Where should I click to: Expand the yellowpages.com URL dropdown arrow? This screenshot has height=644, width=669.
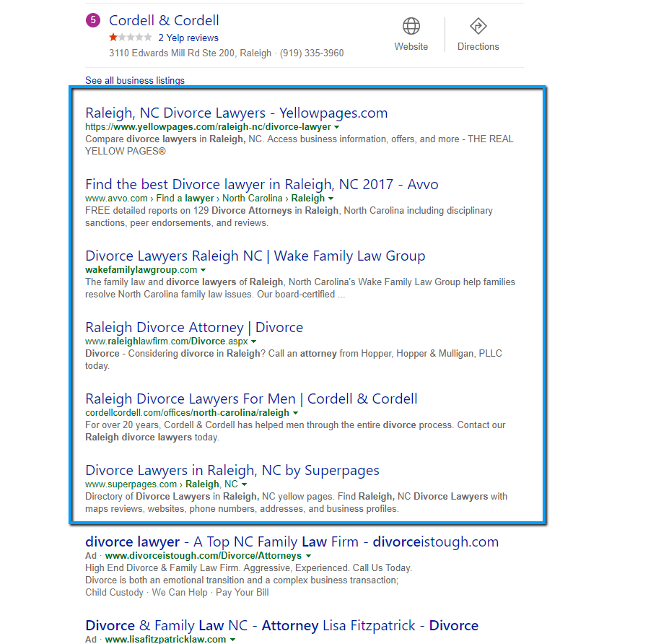click(x=336, y=127)
